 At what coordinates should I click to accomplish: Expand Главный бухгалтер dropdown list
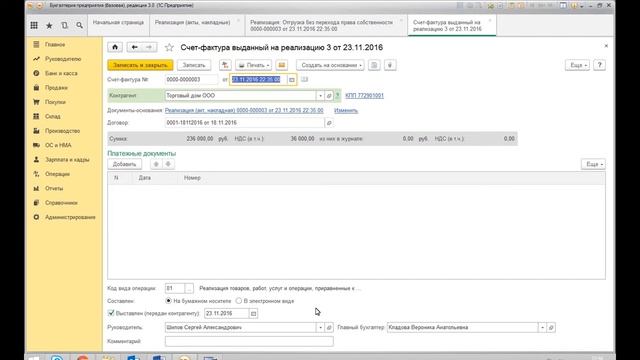(x=542, y=327)
